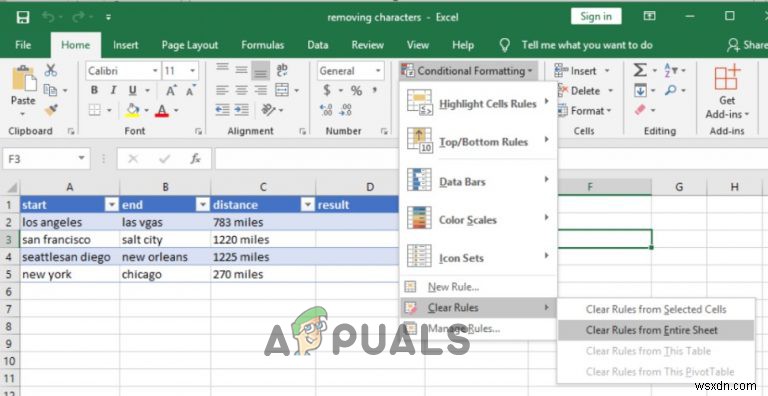The width and height of the screenshot is (768, 396).
Task: Switch to the Formulas tab
Action: pyautogui.click(x=263, y=45)
